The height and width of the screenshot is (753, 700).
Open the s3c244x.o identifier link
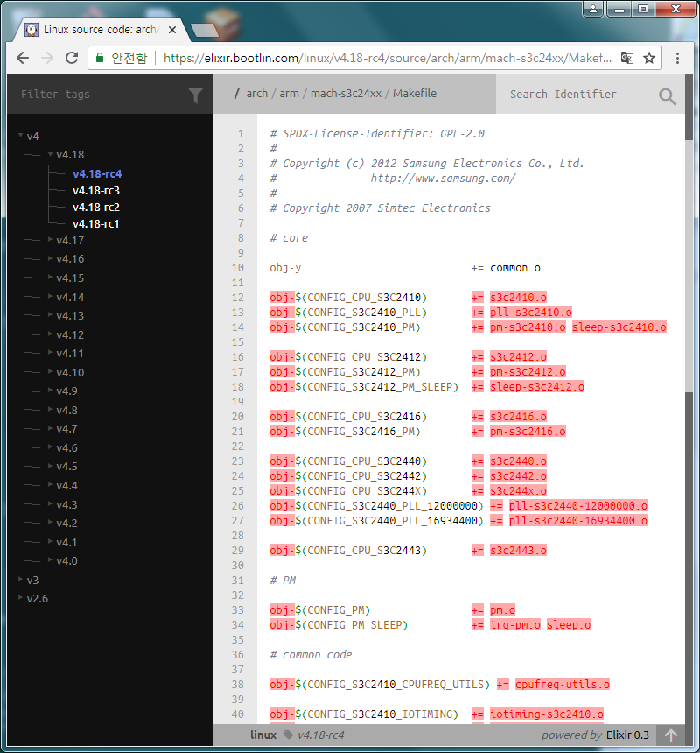518,491
